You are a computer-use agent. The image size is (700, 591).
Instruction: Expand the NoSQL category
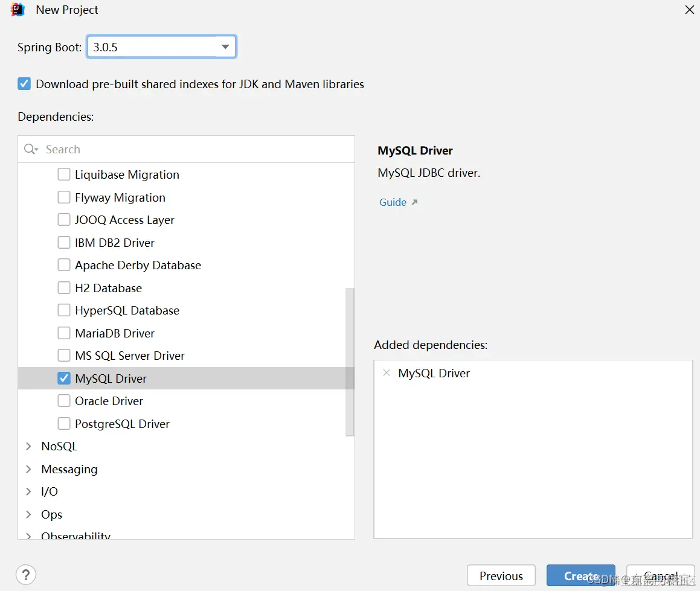pos(28,446)
